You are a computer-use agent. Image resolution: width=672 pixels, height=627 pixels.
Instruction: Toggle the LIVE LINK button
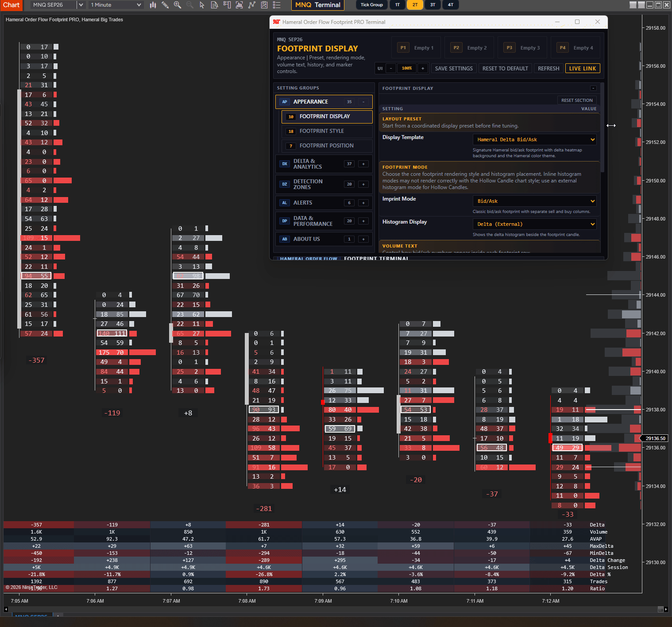[x=583, y=69]
